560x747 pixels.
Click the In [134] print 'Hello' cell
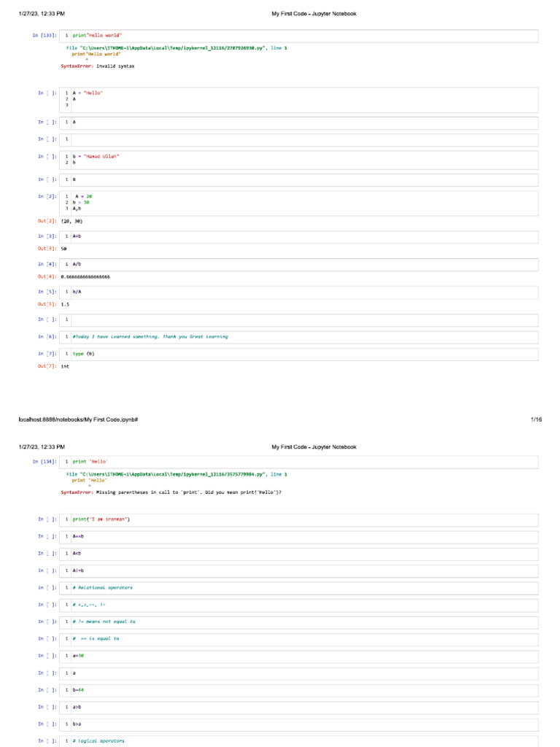pos(298,462)
